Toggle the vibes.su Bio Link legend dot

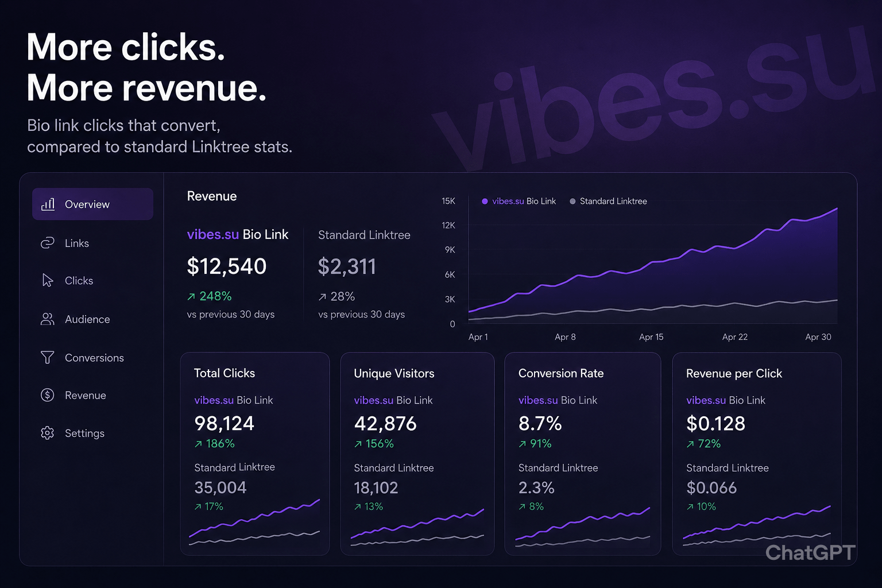pos(485,202)
